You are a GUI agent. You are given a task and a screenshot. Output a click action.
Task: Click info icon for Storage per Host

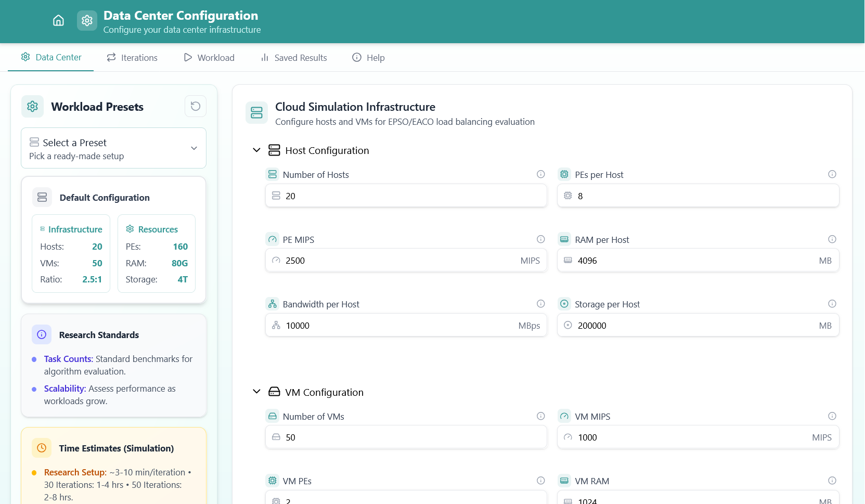(x=832, y=304)
